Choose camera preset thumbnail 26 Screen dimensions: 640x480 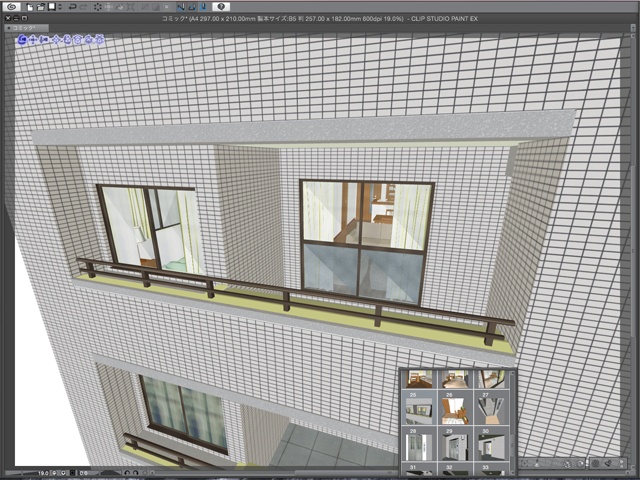[455, 408]
